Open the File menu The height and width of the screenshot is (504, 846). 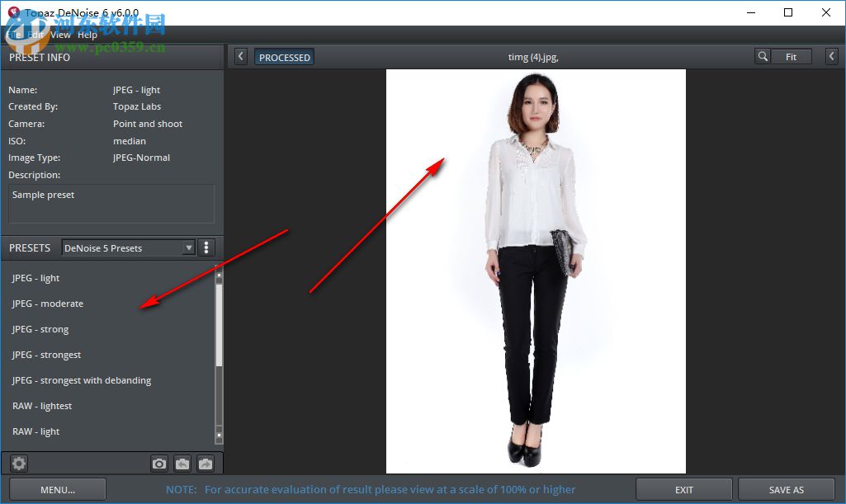pyautogui.click(x=13, y=35)
